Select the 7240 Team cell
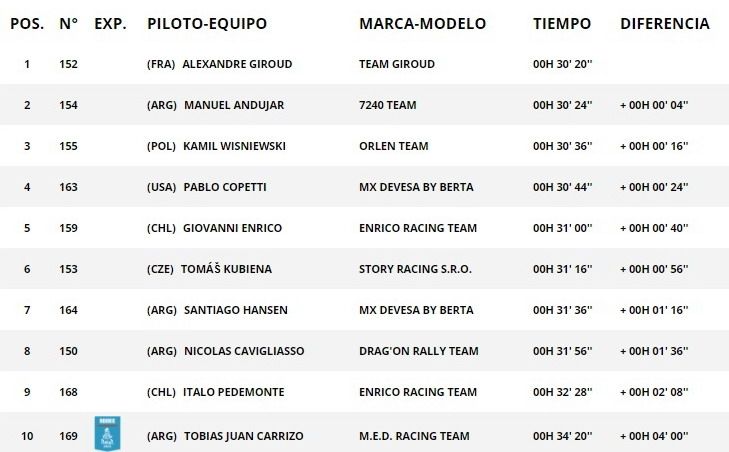 click(x=387, y=105)
